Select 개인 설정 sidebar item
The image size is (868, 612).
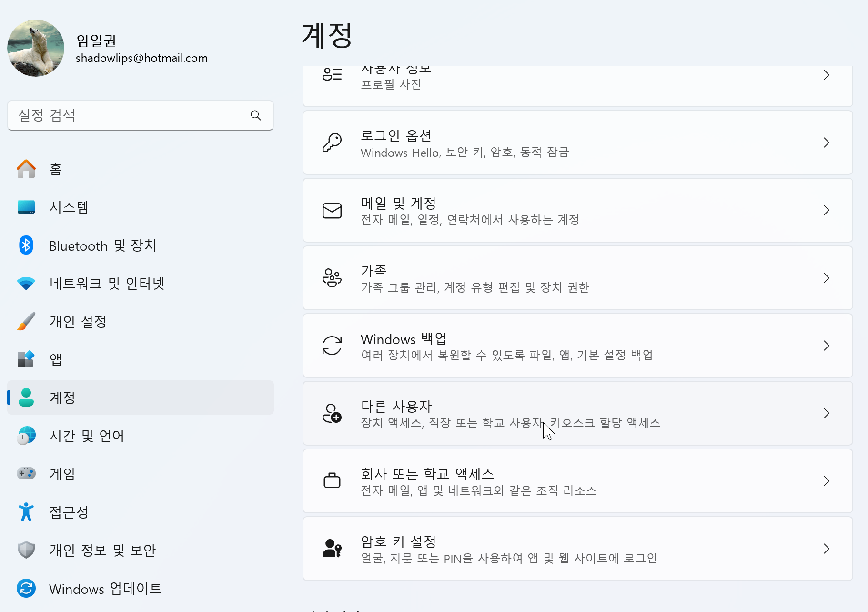tap(141, 321)
